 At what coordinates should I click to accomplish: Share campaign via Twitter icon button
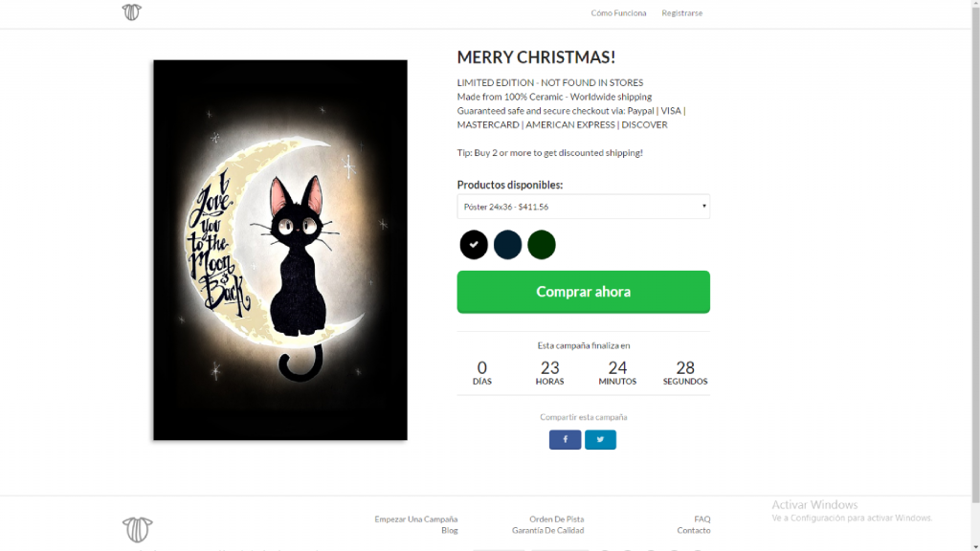click(601, 440)
